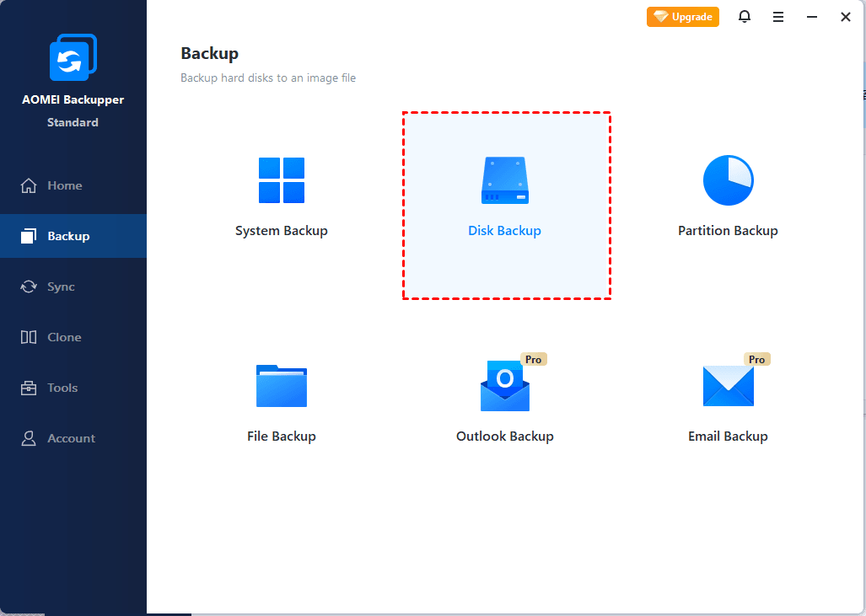Open the hamburger menu icon

click(x=778, y=17)
